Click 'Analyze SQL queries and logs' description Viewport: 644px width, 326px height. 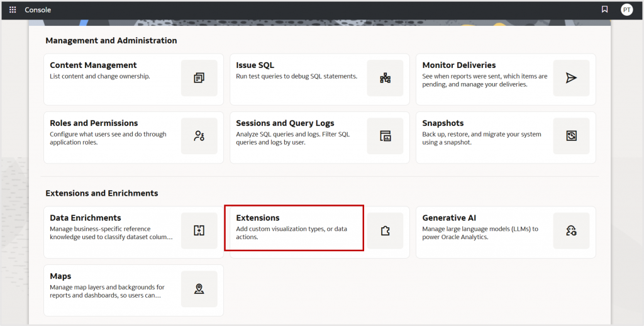tap(293, 138)
